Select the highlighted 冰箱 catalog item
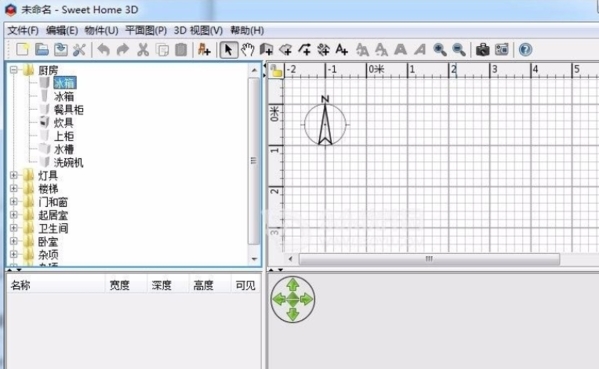599x369 pixels. pyautogui.click(x=65, y=83)
